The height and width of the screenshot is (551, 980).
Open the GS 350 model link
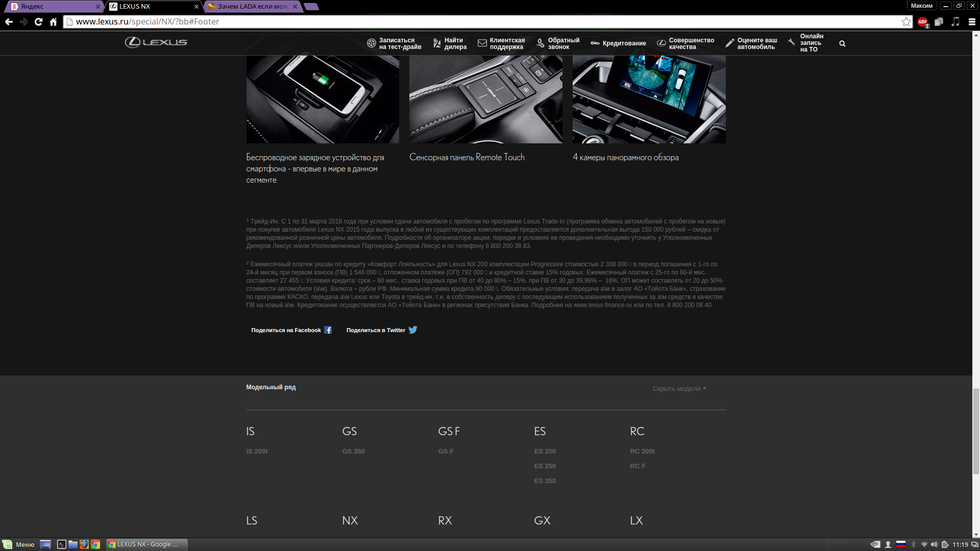point(353,452)
